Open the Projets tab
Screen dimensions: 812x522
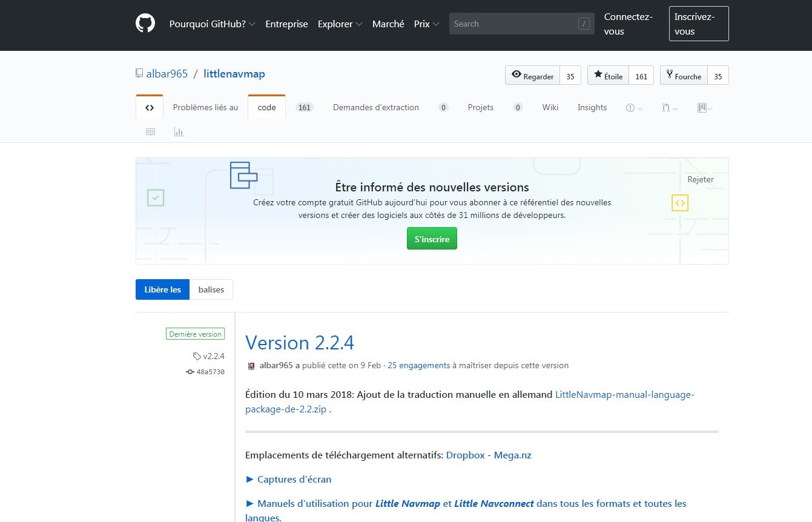481,107
